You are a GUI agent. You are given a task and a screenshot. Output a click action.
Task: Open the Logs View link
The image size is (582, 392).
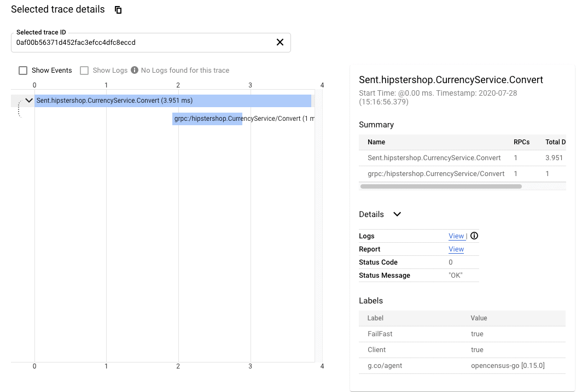456,236
